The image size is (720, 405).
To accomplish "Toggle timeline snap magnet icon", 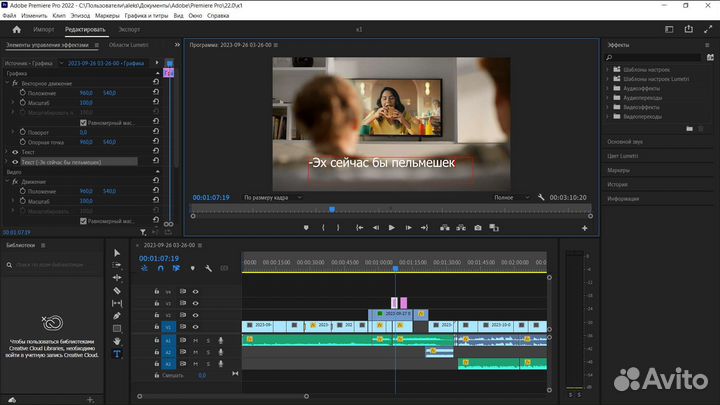I will 160,268.
